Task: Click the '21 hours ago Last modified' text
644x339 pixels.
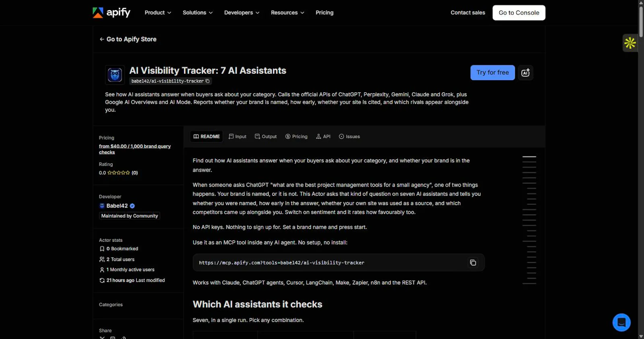Action: (136, 281)
